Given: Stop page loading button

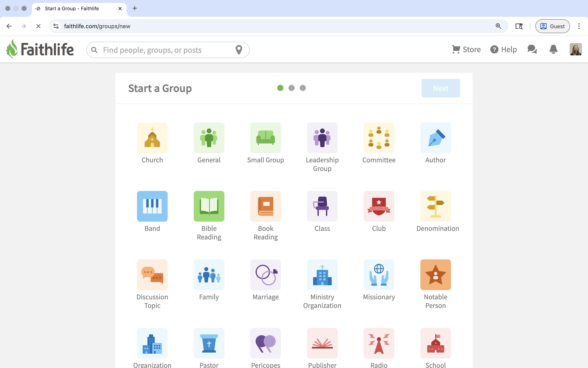Looking at the screenshot, I should click(x=38, y=26).
